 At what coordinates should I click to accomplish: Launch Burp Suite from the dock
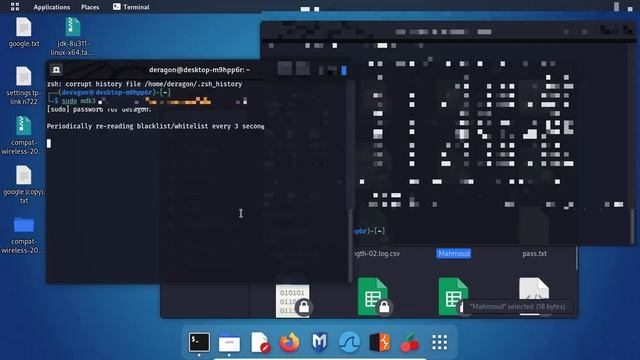click(380, 342)
